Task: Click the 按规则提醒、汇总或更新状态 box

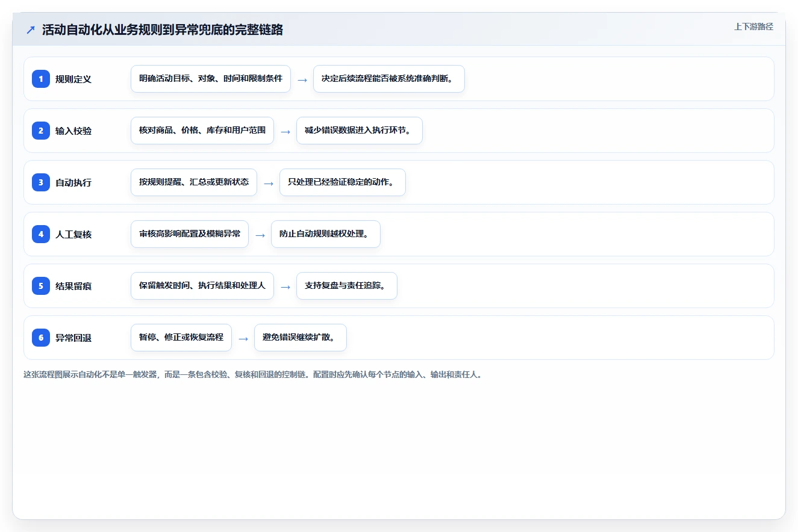Action: coord(194,182)
